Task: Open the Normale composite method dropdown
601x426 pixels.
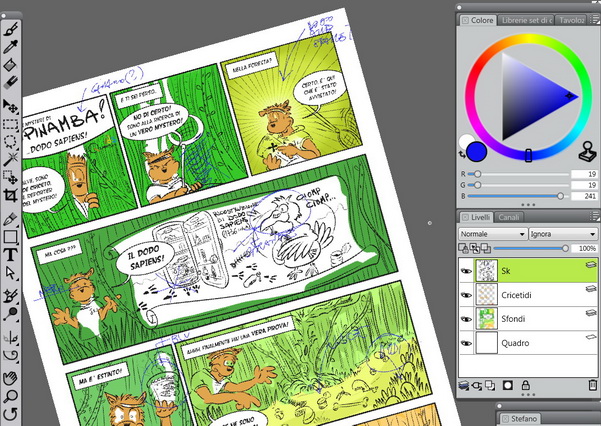Action: pyautogui.click(x=493, y=234)
